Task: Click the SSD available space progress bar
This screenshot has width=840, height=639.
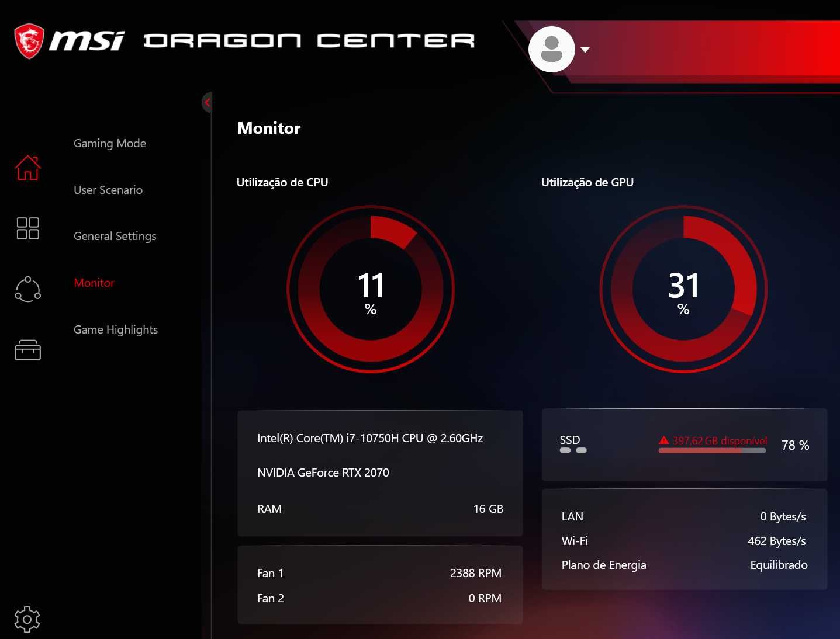Action: 712,450
